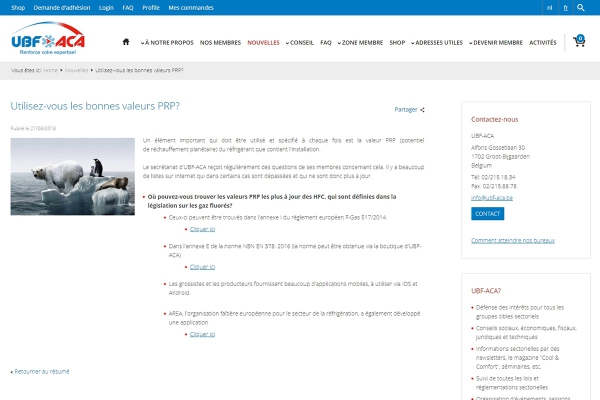Open Cliquer ici for NBN EN 378 norm
This screenshot has height=400, width=600.
[x=202, y=267]
